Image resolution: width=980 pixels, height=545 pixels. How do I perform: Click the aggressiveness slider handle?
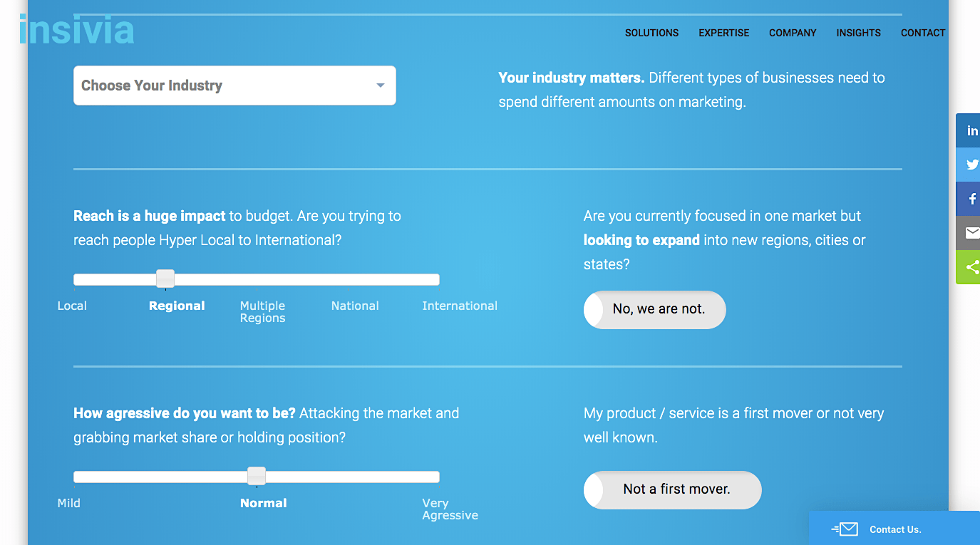(257, 476)
